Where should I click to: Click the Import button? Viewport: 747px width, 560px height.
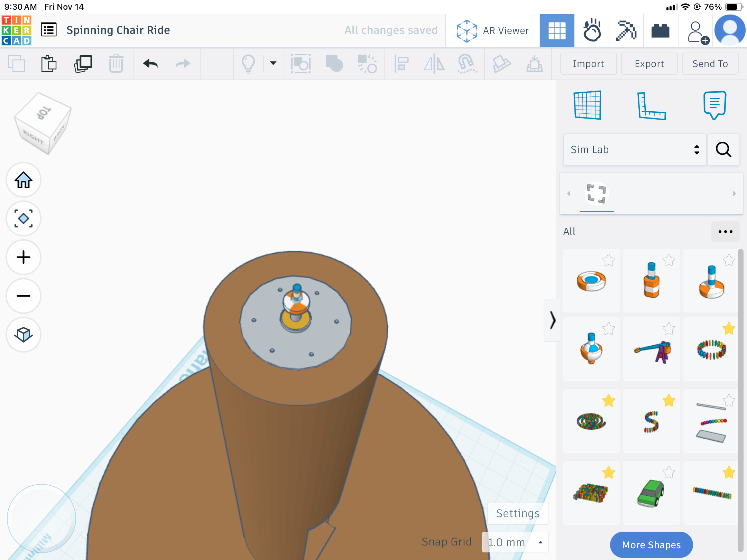coord(588,64)
